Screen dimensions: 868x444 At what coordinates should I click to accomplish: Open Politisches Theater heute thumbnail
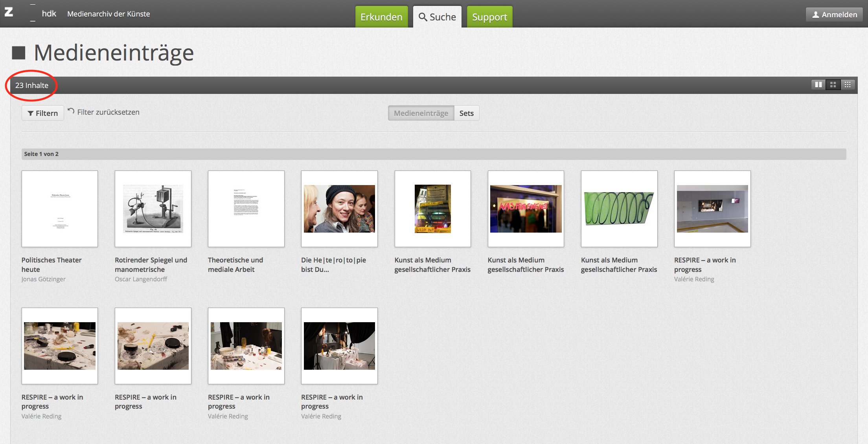(x=60, y=209)
